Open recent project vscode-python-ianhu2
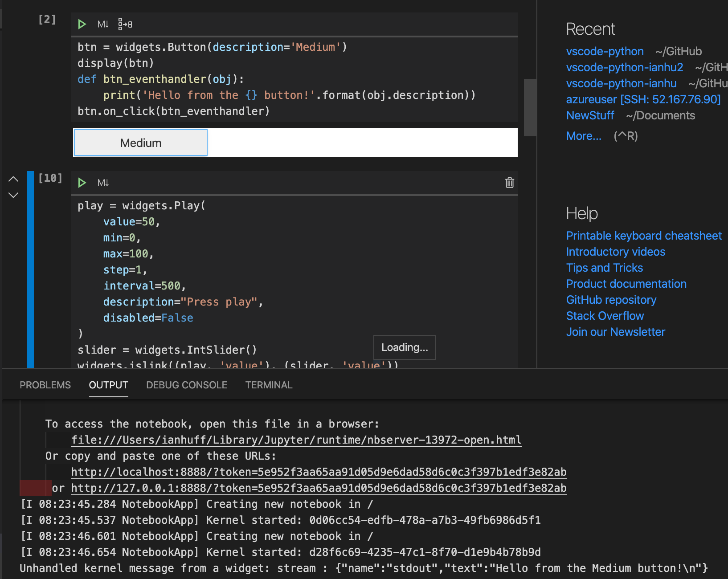This screenshot has height=579, width=728. [x=624, y=68]
